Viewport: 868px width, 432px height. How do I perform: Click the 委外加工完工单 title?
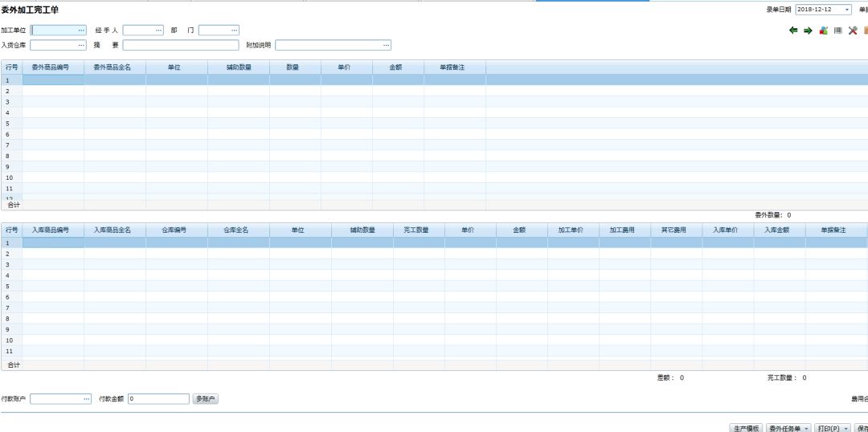pyautogui.click(x=30, y=10)
